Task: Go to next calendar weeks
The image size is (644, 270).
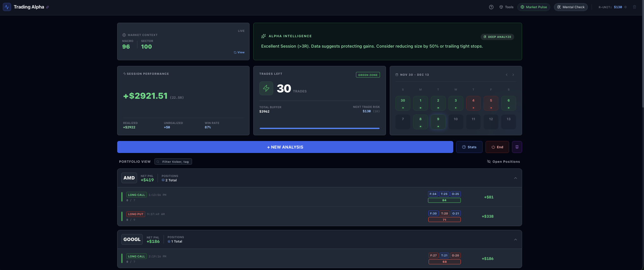Action: pos(513,75)
